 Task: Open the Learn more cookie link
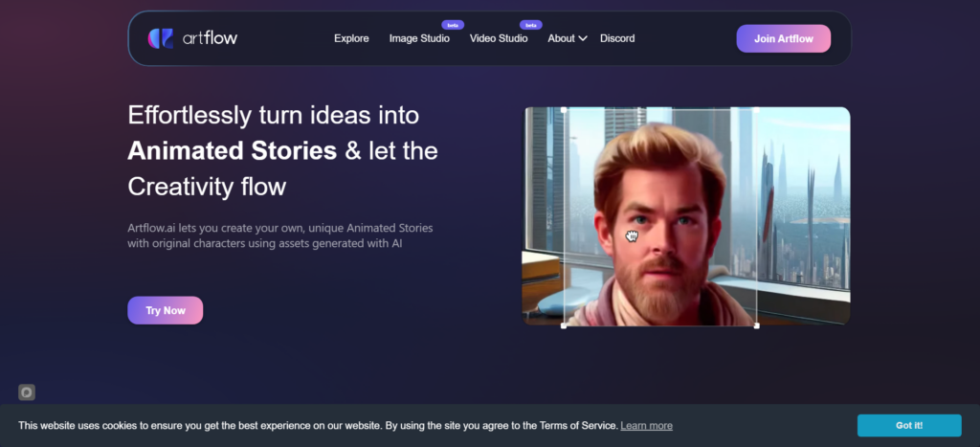(646, 426)
